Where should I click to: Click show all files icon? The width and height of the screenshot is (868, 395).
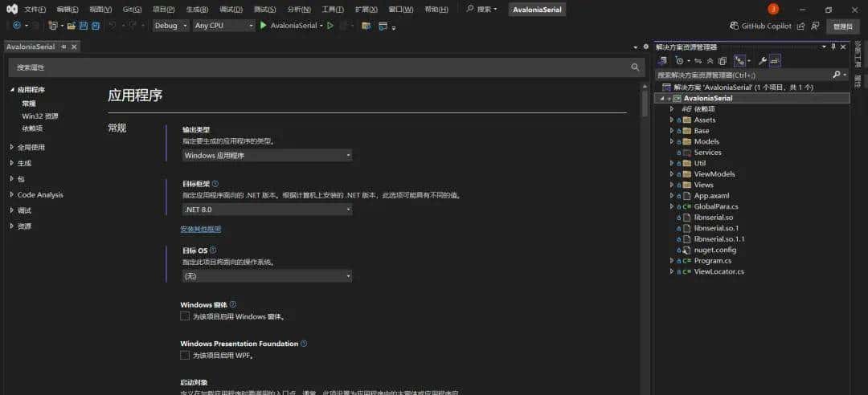tap(723, 60)
